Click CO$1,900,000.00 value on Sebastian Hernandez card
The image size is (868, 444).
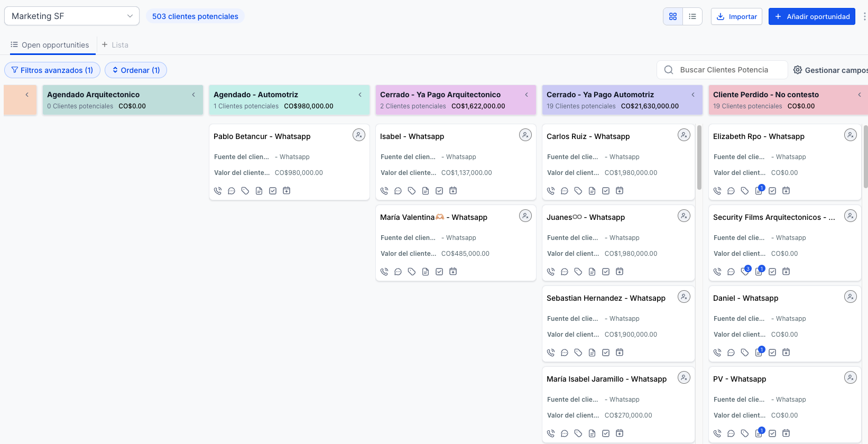click(631, 335)
